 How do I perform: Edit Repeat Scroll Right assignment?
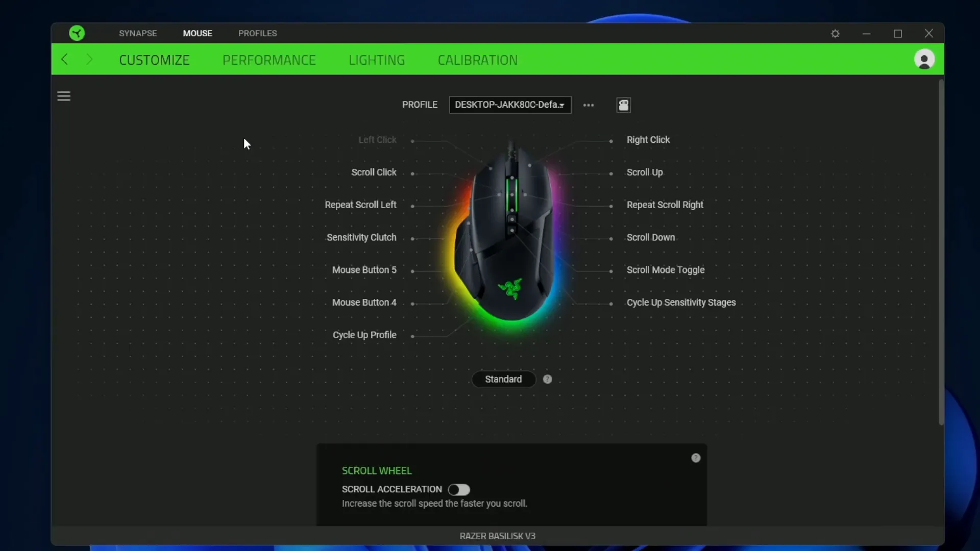665,205
